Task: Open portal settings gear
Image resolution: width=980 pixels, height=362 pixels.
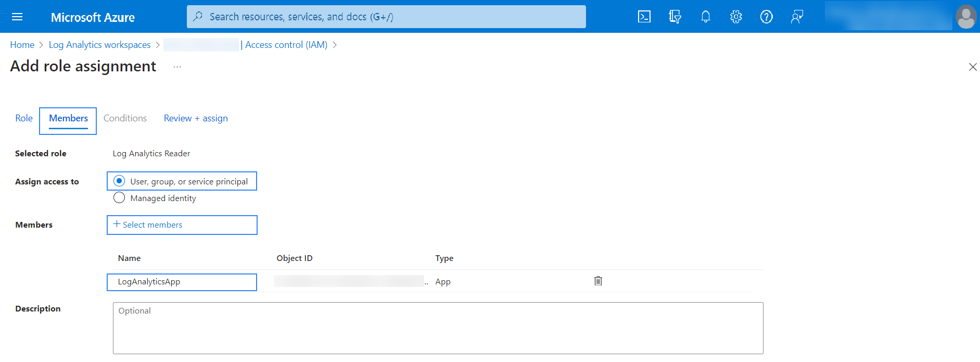Action: pos(736,17)
